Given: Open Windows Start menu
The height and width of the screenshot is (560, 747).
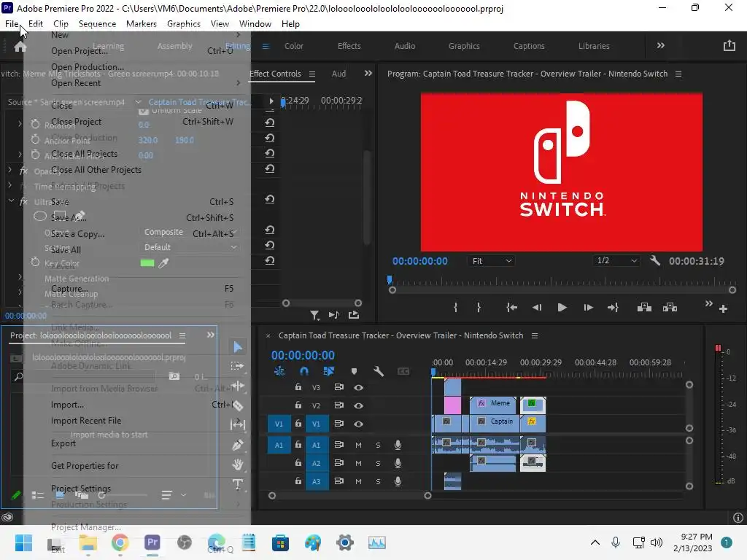Looking at the screenshot, I should 23,542.
